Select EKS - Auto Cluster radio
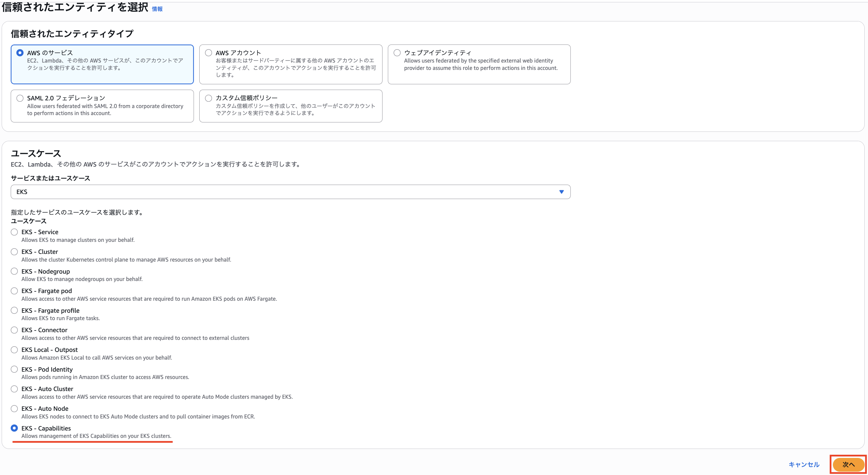This screenshot has width=868, height=475. [x=14, y=389]
